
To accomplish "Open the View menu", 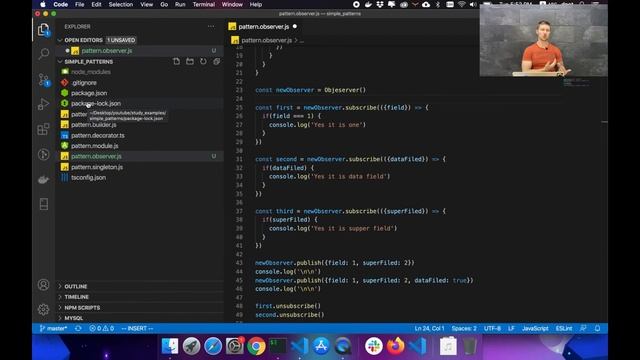I will 147,4.
